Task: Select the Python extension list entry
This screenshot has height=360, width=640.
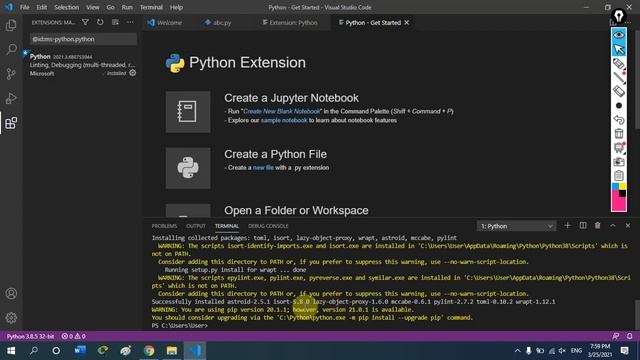Action: [x=82, y=64]
